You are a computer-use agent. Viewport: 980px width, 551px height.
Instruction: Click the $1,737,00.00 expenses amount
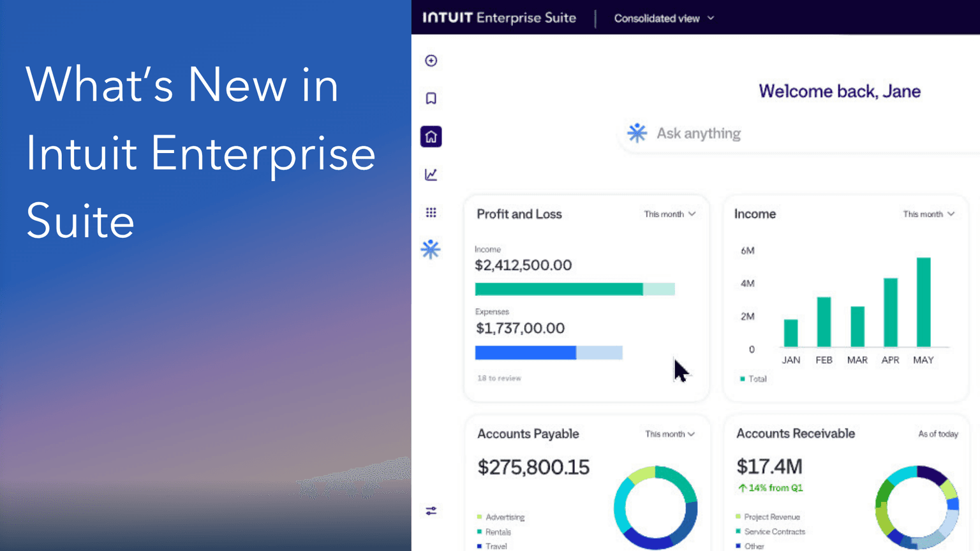point(520,328)
